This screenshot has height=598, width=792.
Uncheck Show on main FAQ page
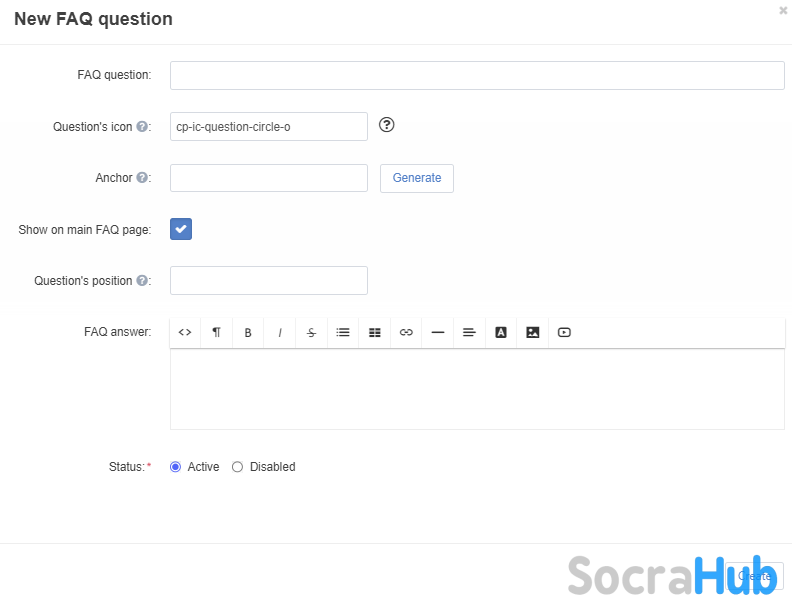click(181, 230)
